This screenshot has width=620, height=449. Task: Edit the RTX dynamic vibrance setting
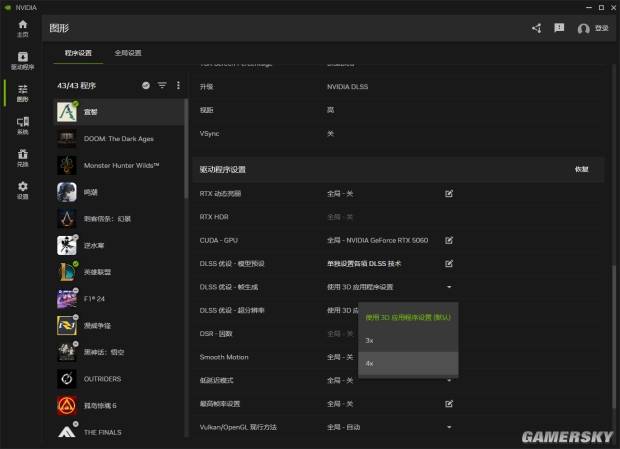tap(449, 194)
